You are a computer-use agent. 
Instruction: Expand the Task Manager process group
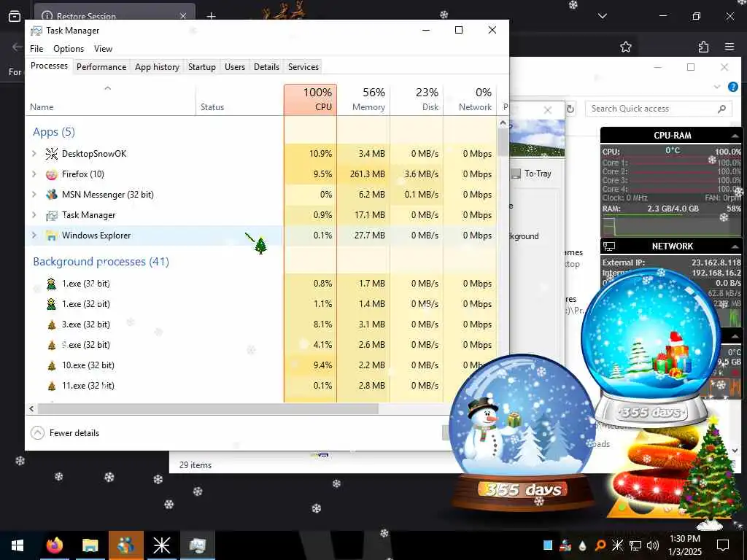[x=34, y=215]
